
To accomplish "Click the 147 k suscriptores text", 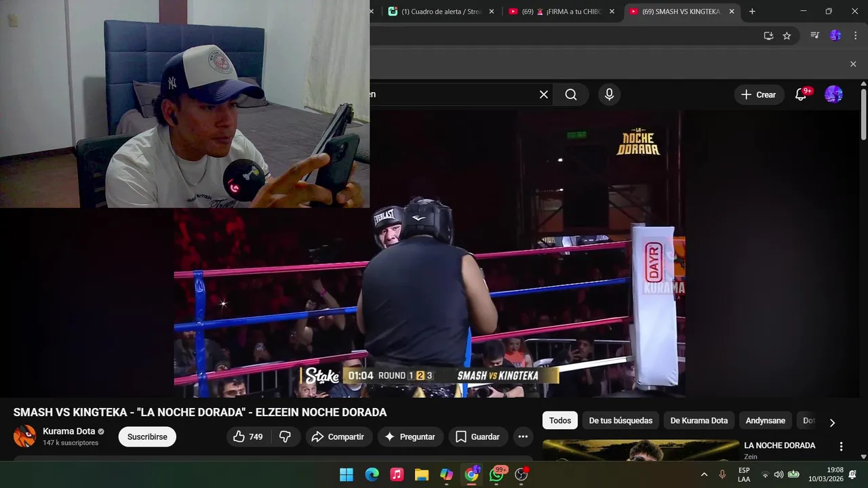I will point(71,443).
